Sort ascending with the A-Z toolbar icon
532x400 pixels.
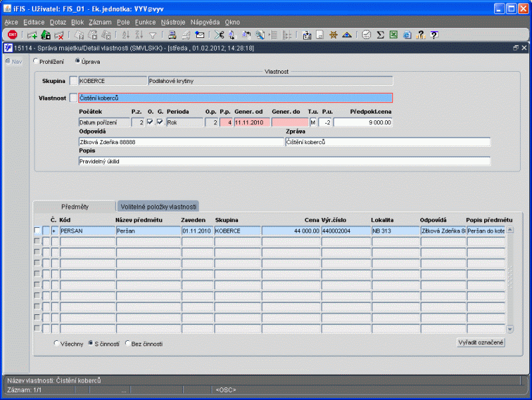126,35
